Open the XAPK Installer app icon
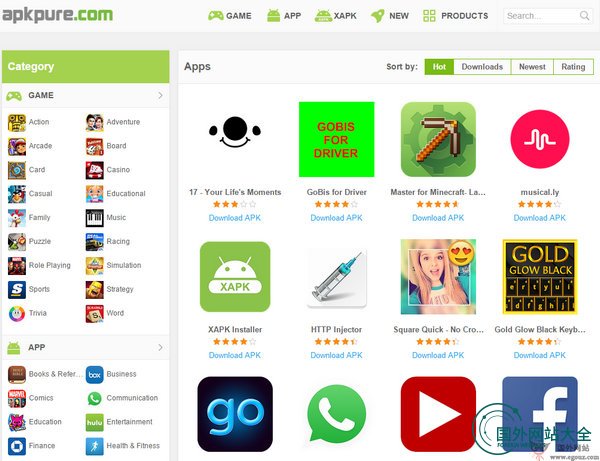The image size is (600, 461). 235,277
